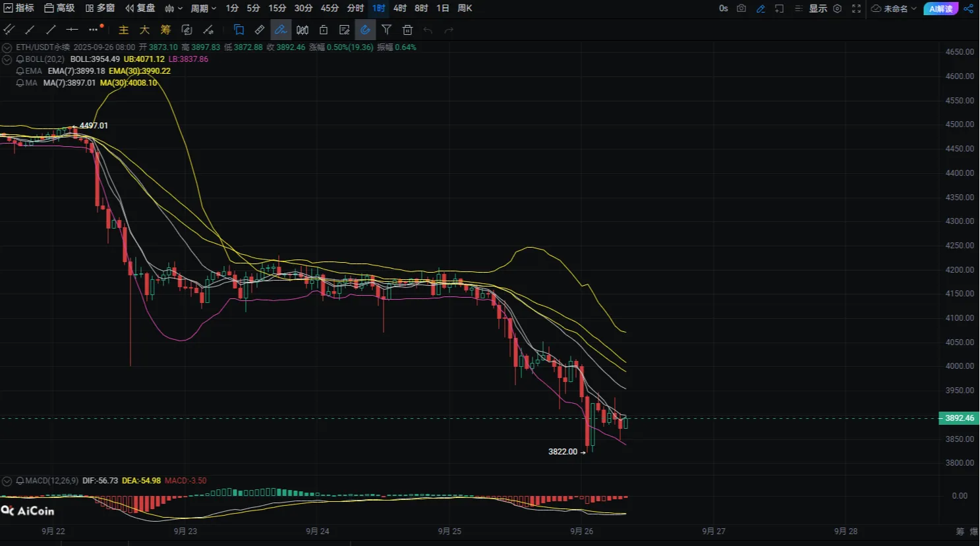
Task: Open the 多窗 multi-window layout
Action: click(100, 8)
